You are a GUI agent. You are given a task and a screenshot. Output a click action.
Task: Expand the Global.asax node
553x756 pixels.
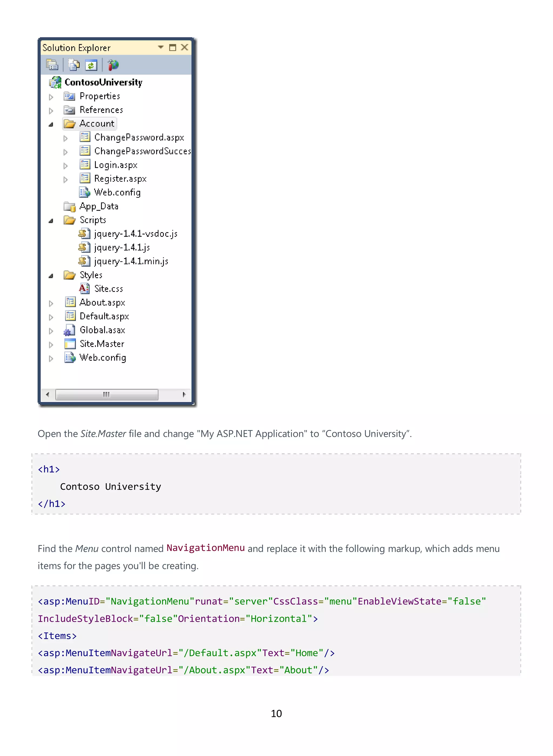pyautogui.click(x=51, y=331)
